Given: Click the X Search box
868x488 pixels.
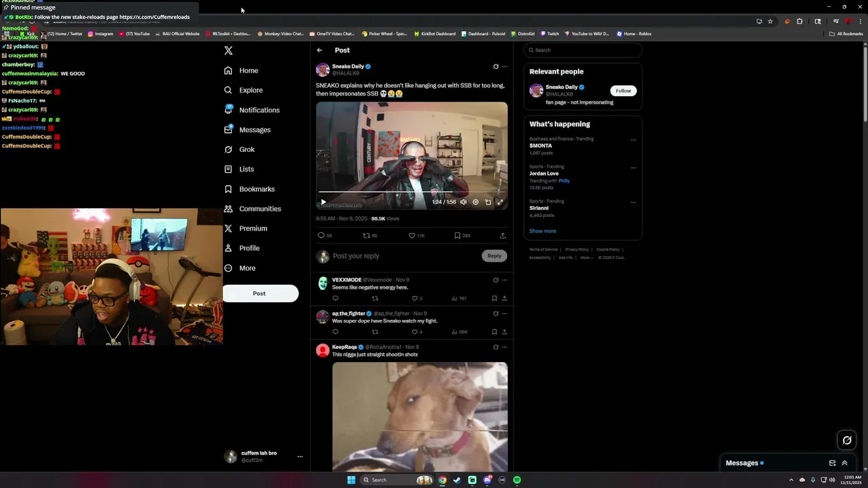Looking at the screenshot, I should [x=583, y=50].
